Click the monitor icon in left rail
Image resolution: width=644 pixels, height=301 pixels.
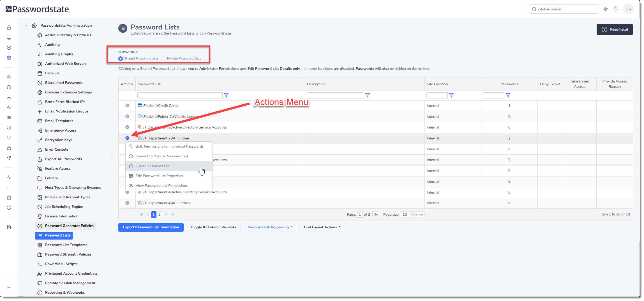pyautogui.click(x=9, y=38)
